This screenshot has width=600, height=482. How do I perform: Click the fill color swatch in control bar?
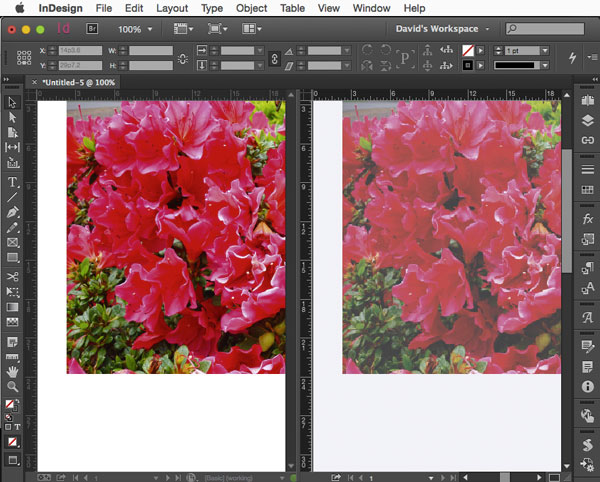[467, 50]
